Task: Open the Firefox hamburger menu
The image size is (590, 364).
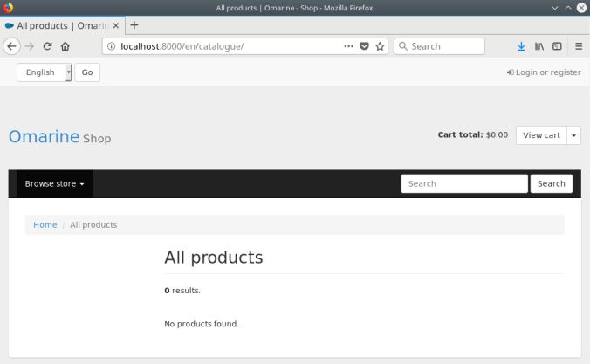Action: (x=578, y=46)
